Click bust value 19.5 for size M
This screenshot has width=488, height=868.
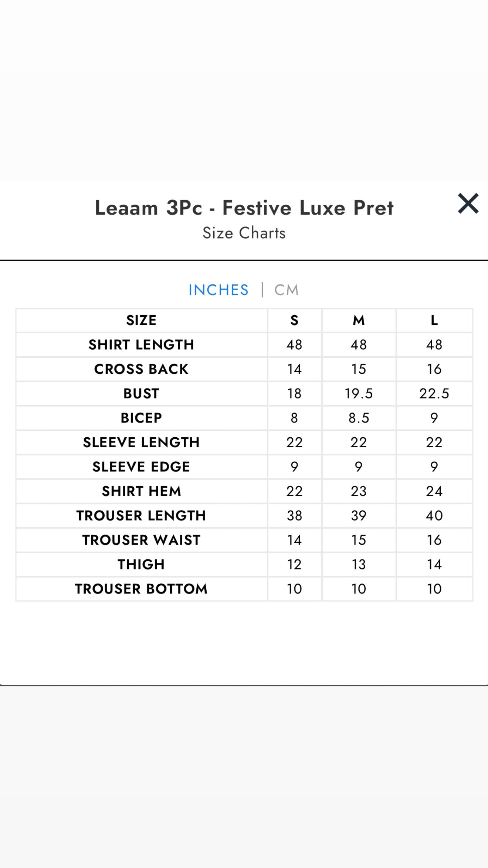point(358,393)
